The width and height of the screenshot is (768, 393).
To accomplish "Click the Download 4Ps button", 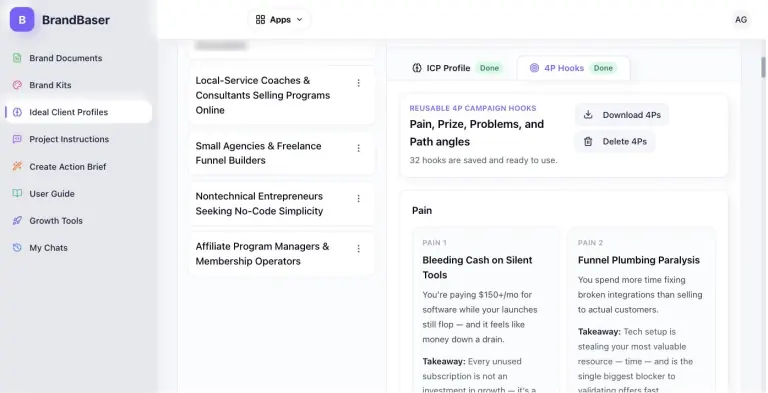I will (622, 115).
